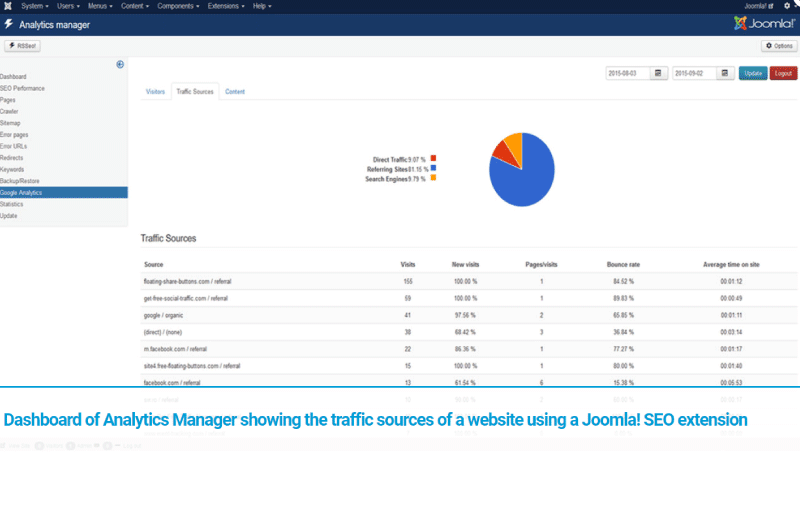The width and height of the screenshot is (800, 530).
Task: Click the red Direct Traffic legend swatch
Action: pos(433,158)
